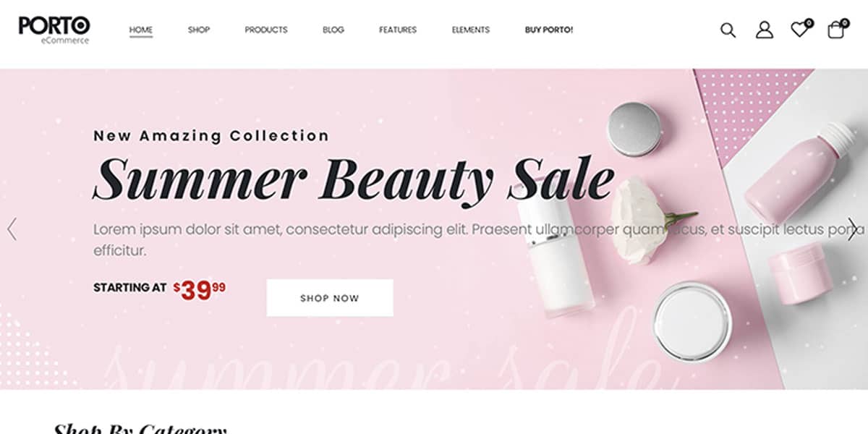Expand the Products menu
This screenshot has height=434, width=868.
pos(266,30)
